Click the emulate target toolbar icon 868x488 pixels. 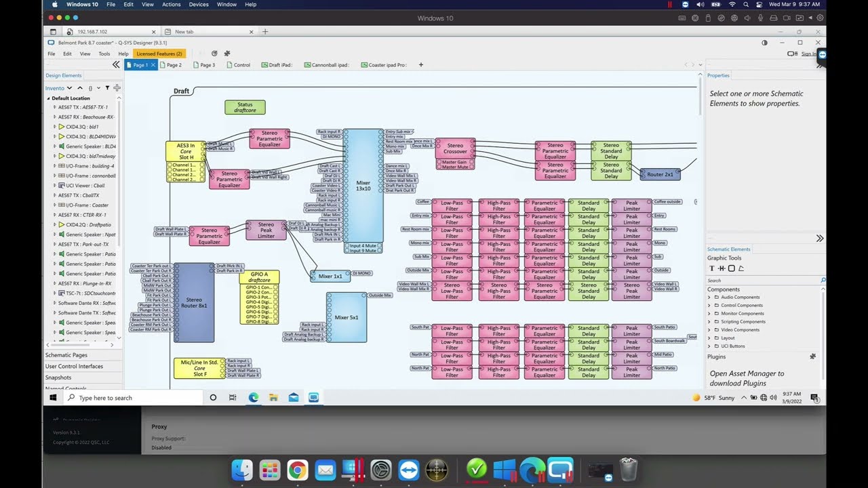coord(214,54)
